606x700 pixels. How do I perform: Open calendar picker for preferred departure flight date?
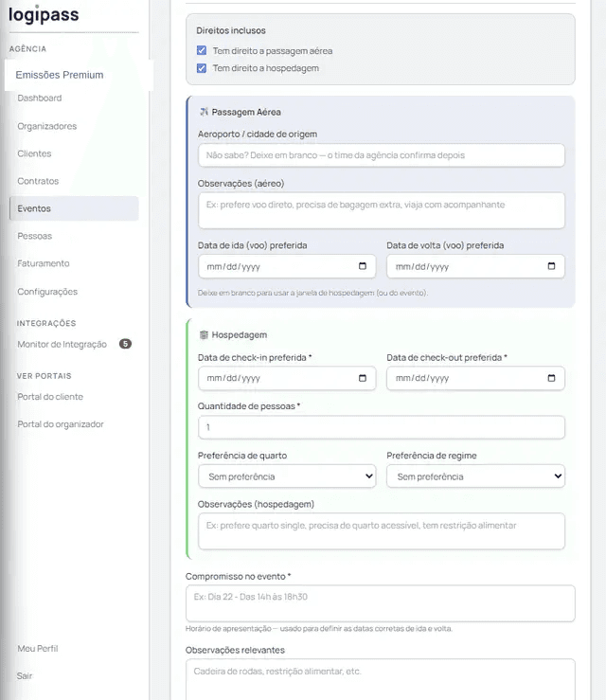coord(363,266)
